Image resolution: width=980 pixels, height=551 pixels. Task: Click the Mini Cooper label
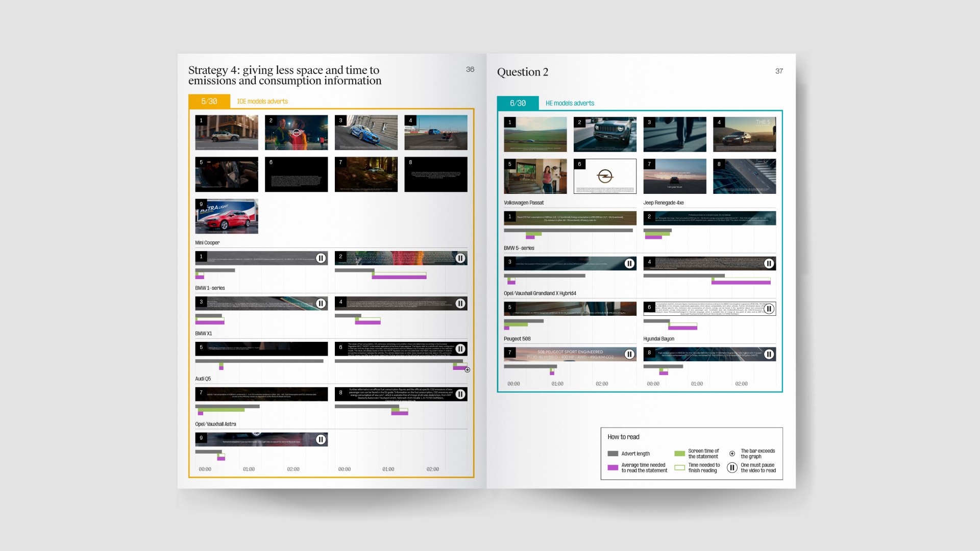coord(207,243)
